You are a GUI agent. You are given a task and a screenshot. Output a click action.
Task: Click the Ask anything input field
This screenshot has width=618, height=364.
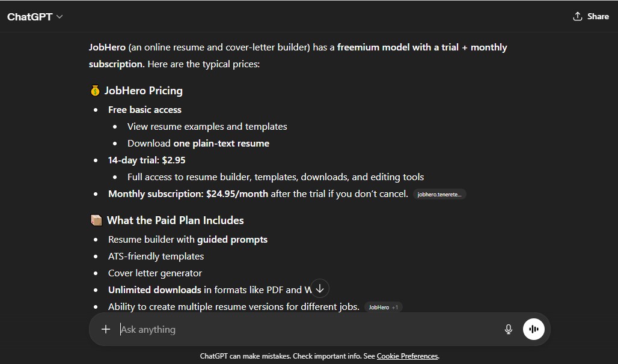pyautogui.click(x=240, y=329)
